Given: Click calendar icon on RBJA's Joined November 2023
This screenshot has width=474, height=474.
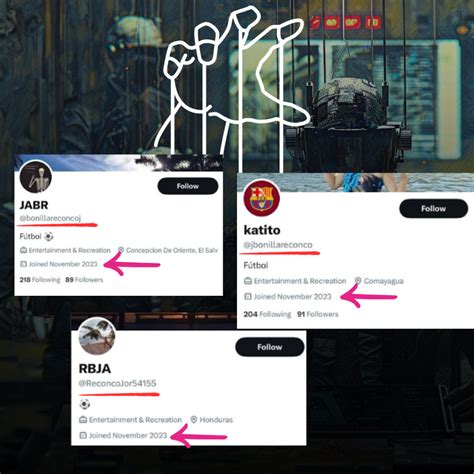Looking at the screenshot, I should click(83, 435).
